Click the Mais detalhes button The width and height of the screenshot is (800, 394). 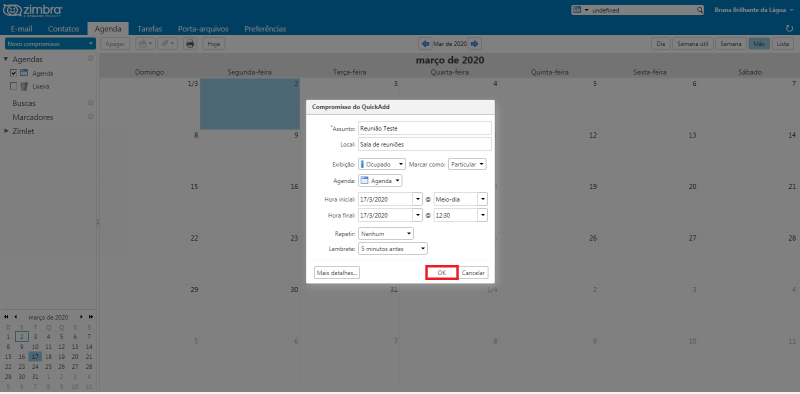[337, 273]
